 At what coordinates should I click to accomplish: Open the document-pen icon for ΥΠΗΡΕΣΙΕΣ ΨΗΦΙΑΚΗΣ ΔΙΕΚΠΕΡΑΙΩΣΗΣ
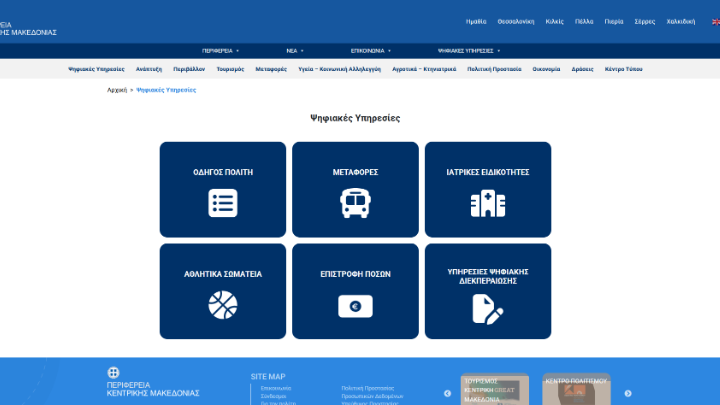coord(487,308)
